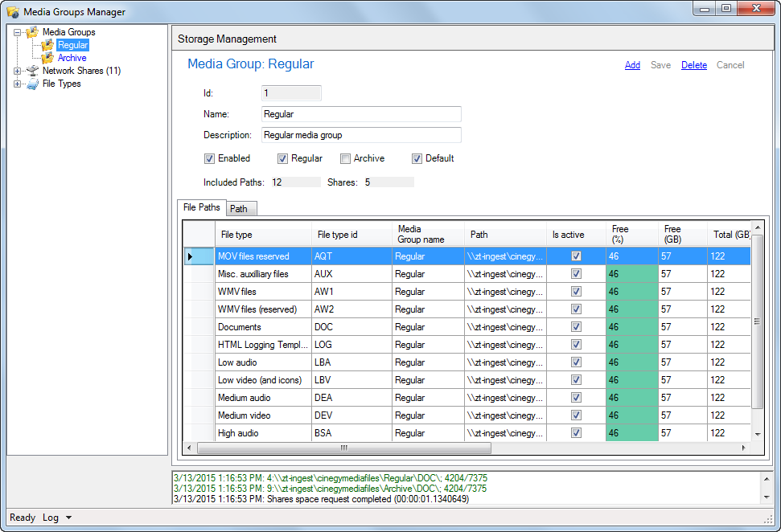Click the Description input field

[x=361, y=135]
